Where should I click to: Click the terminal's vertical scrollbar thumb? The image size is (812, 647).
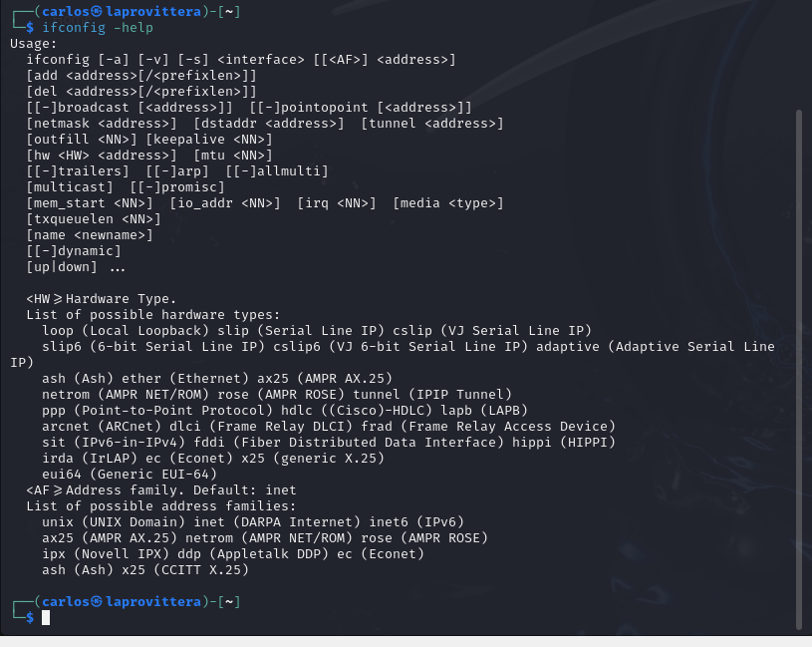coord(798,370)
